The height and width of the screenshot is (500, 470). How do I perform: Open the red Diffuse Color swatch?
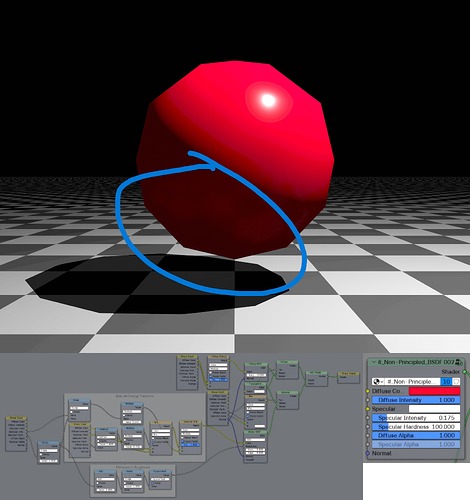tap(434, 391)
